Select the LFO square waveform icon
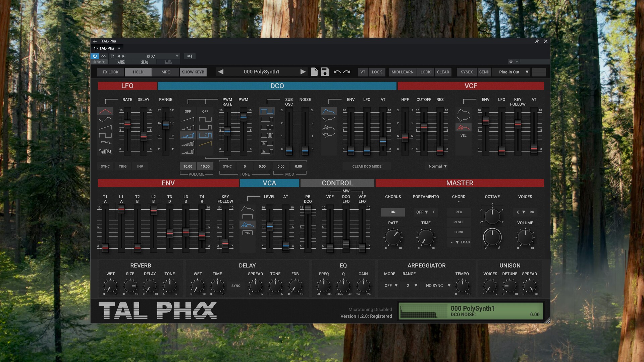 coord(105,135)
